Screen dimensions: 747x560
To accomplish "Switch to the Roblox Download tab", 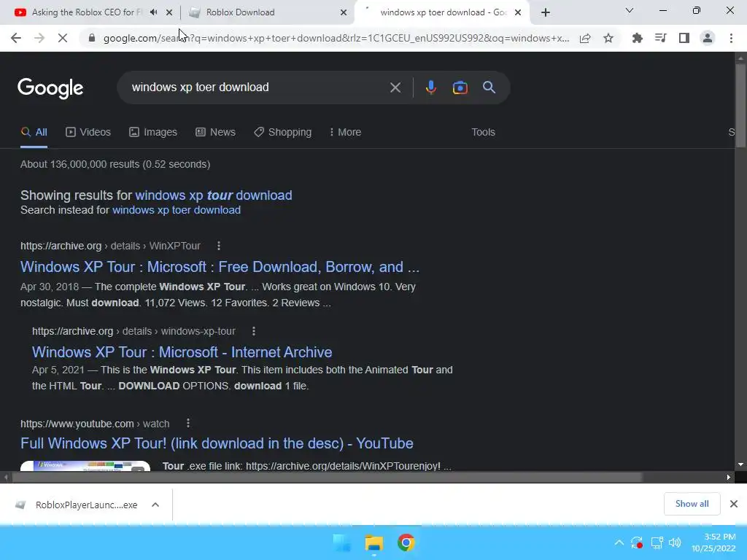I will point(268,12).
